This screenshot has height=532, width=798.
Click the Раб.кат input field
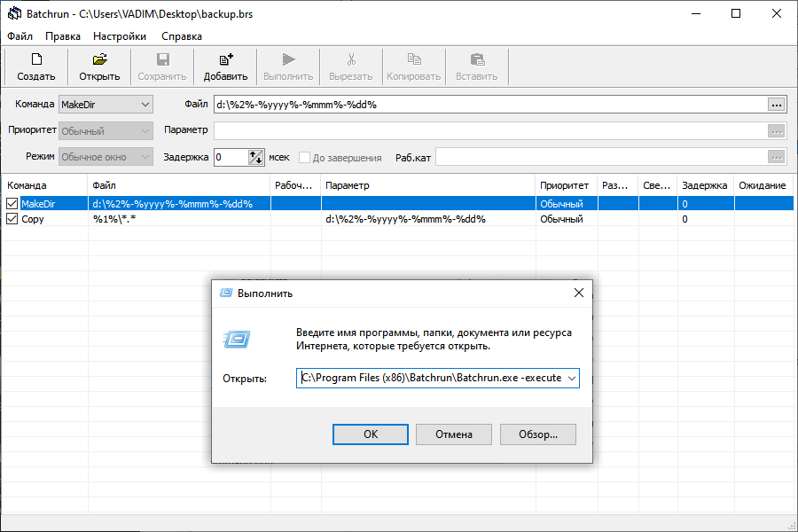pyautogui.click(x=601, y=157)
